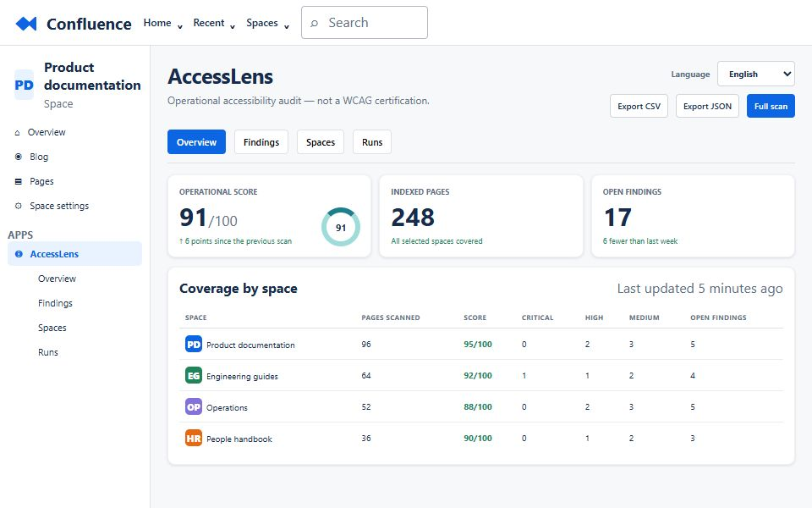Click the AccessLens app icon in sidebar
The width and height of the screenshot is (812, 508).
(19, 254)
